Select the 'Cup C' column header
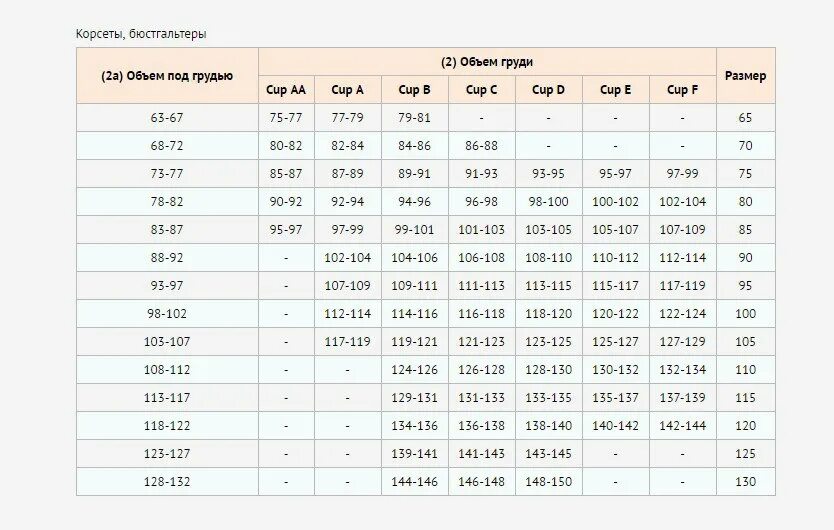The height and width of the screenshot is (530, 834). click(x=481, y=89)
